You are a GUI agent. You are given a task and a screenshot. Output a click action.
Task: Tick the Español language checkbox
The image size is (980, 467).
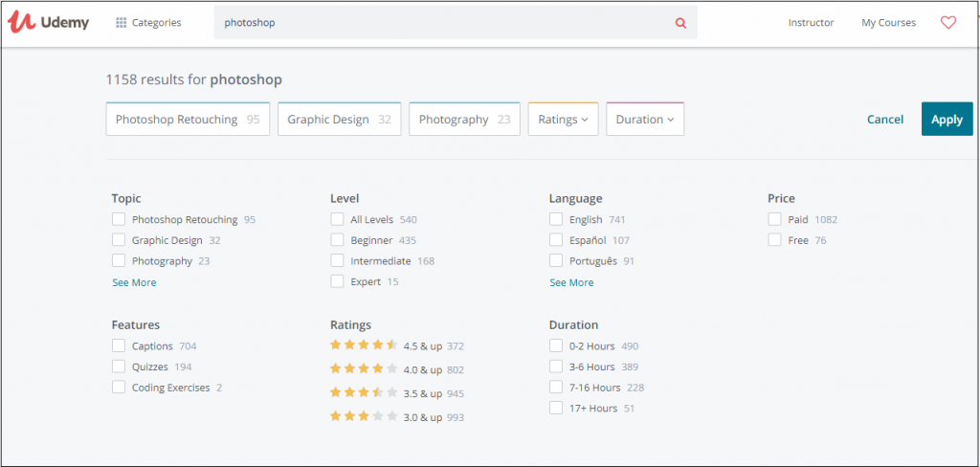(x=556, y=240)
